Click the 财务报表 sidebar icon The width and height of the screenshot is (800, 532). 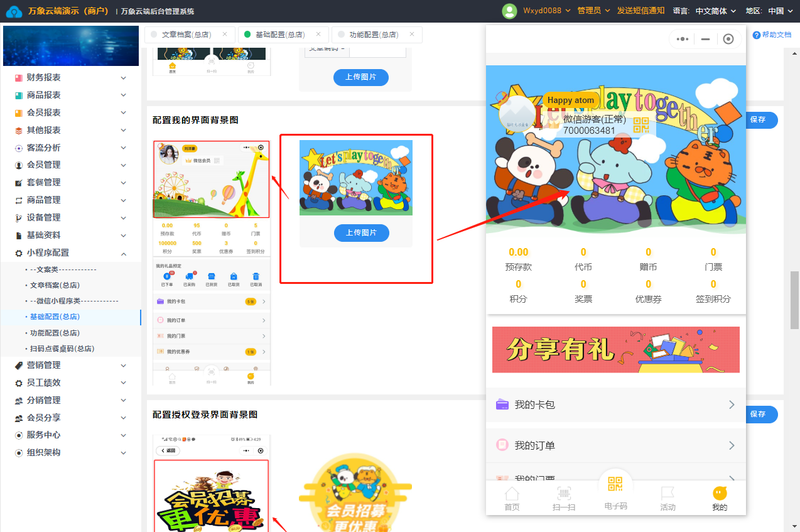click(x=19, y=78)
